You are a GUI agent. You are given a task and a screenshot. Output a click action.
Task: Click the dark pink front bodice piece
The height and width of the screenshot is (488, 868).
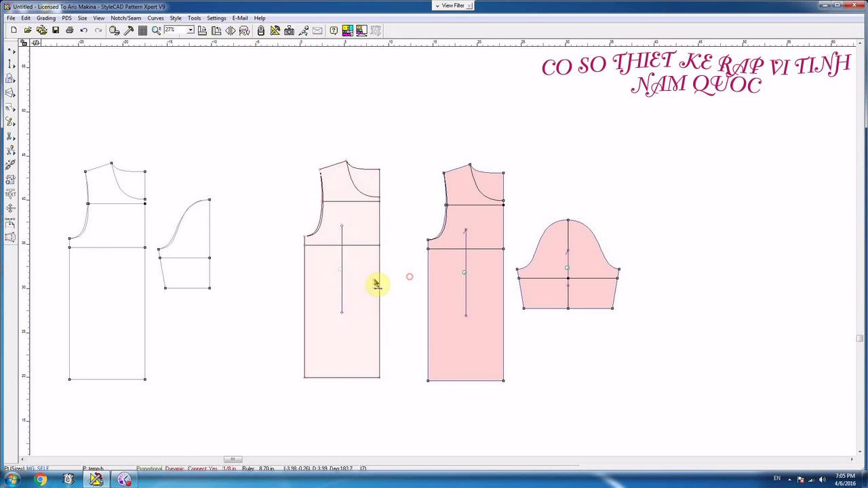(466, 272)
